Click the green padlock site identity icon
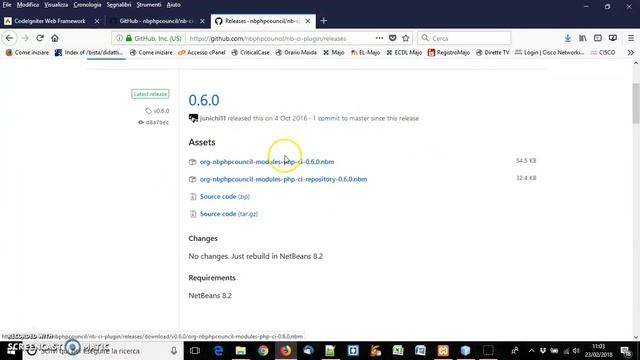Viewport: 640px width, 360px height. pos(129,38)
